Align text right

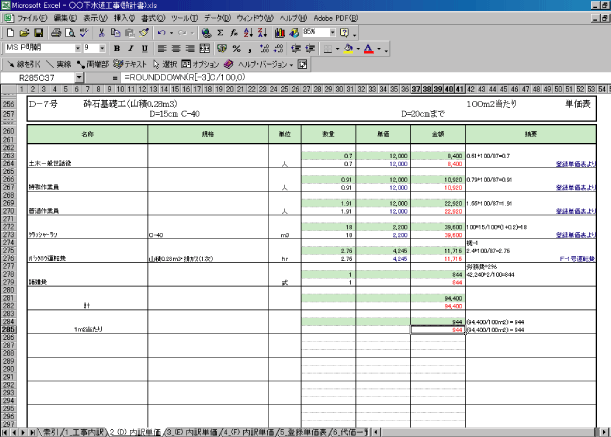point(190,49)
